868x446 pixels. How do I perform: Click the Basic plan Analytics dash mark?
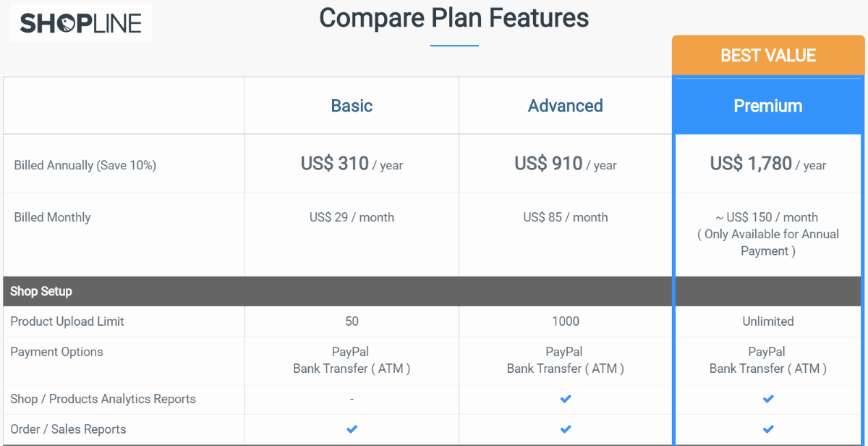click(x=352, y=399)
